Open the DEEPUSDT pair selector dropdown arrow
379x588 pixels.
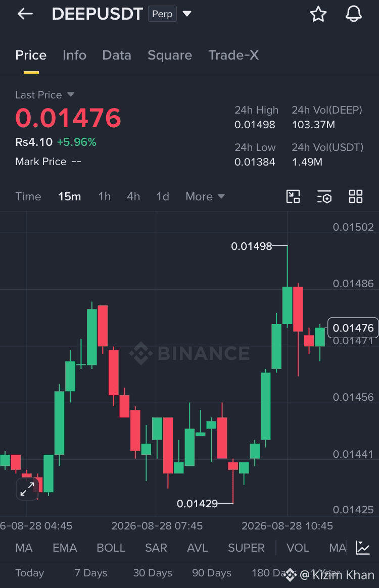tap(186, 14)
